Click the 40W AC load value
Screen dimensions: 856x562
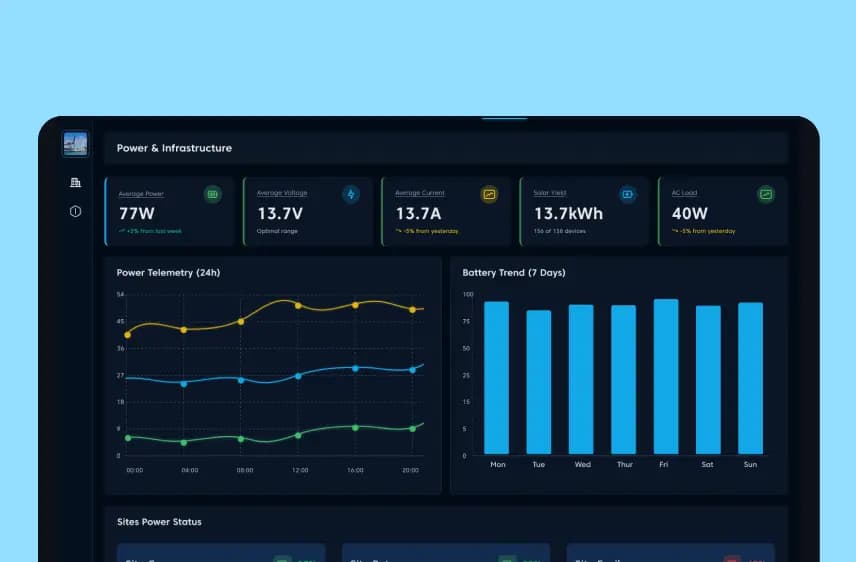click(x=689, y=214)
